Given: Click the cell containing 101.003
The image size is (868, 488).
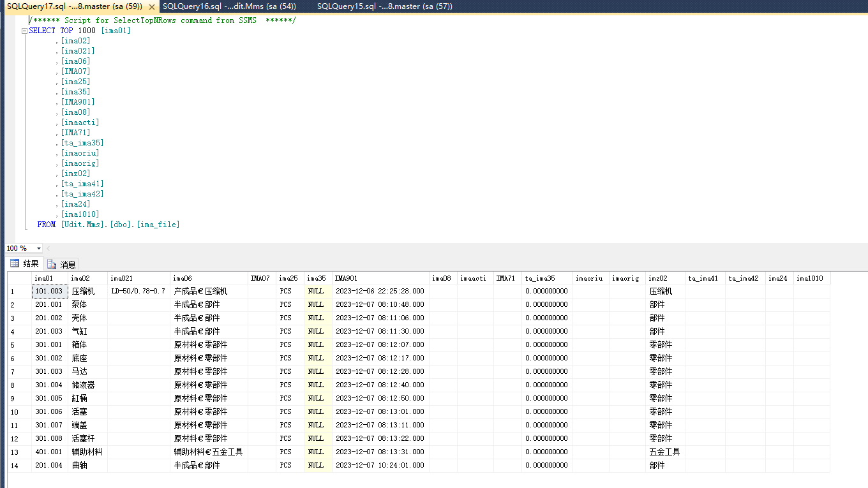Looking at the screenshot, I should coord(50,292).
